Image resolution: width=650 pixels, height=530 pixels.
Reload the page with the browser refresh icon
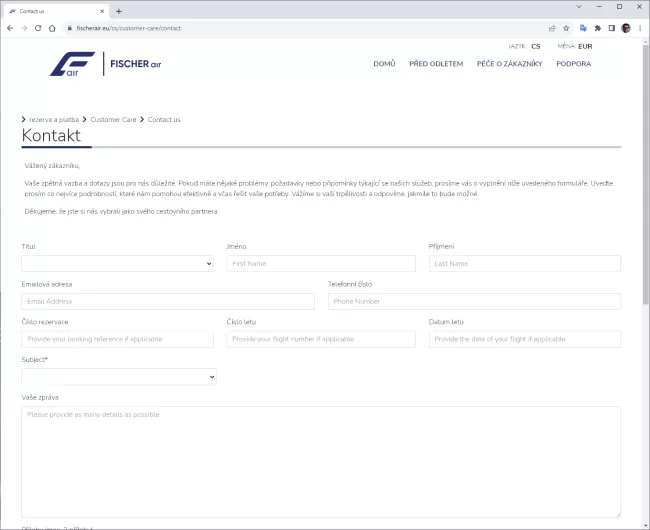[38, 28]
